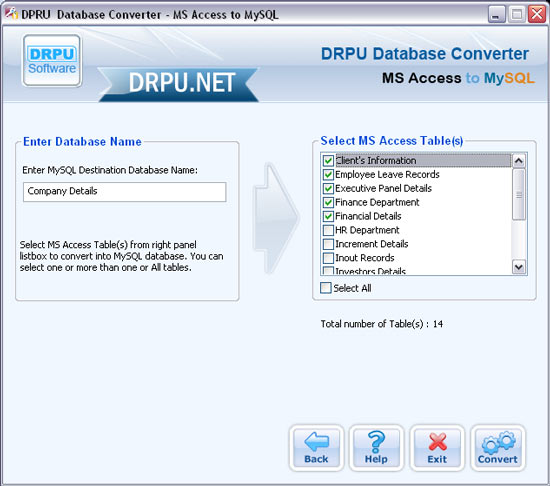Image resolution: width=550 pixels, height=486 pixels.
Task: Open Help with the question mark icon
Action: point(376,448)
